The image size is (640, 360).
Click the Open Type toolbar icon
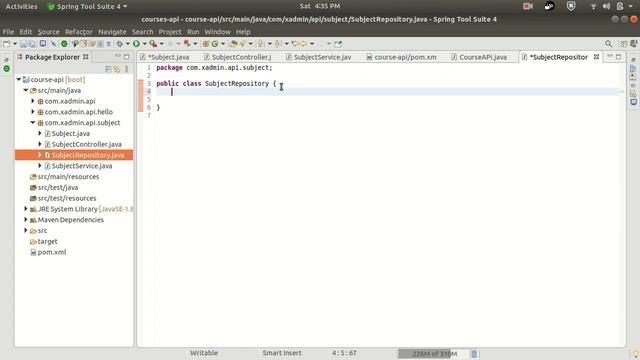coord(233,44)
